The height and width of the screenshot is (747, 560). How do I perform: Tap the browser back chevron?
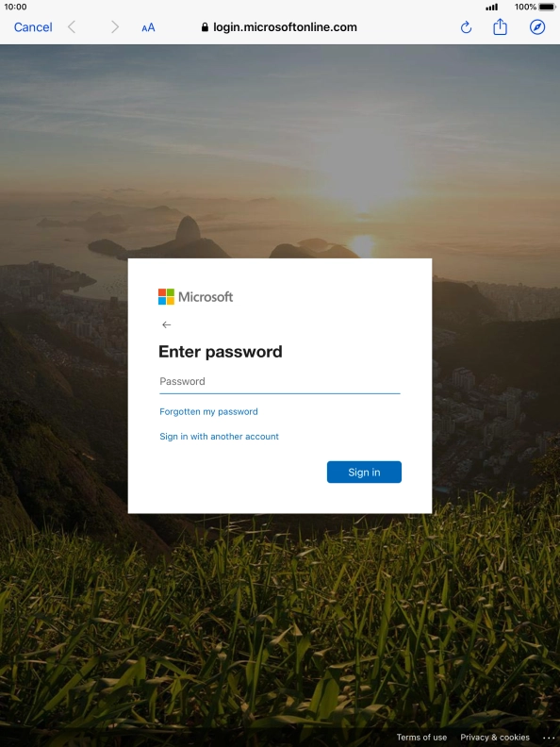[72, 27]
